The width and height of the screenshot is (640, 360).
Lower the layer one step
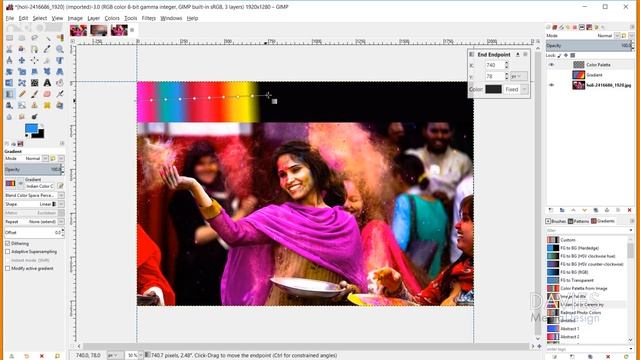pos(584,210)
